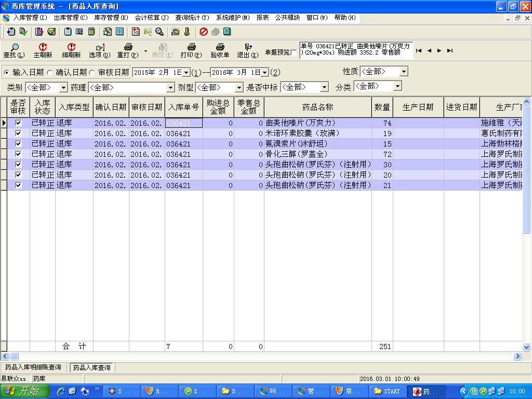Toggle the 单据预览 checkbox
The height and width of the screenshot is (399, 532).
(x=294, y=52)
